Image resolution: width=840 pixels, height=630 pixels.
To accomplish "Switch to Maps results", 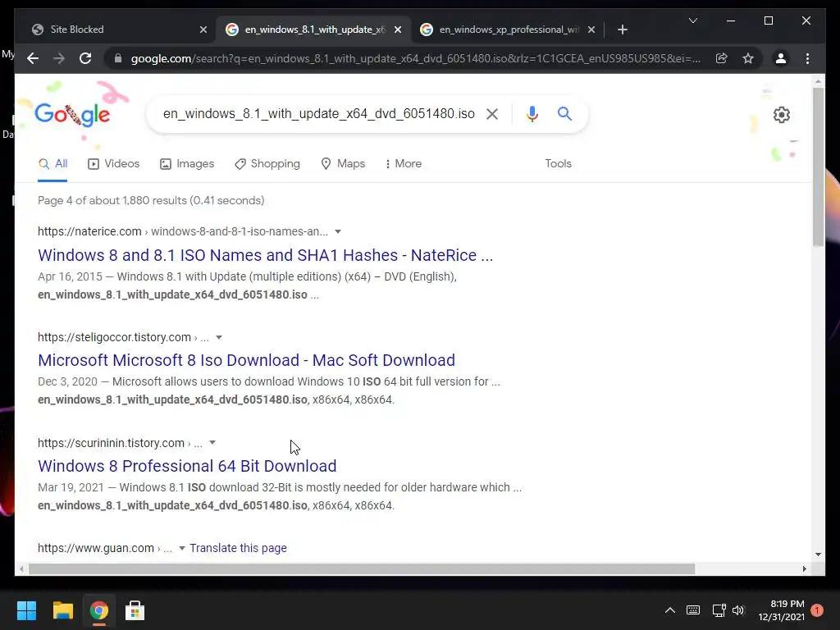I will (x=343, y=163).
